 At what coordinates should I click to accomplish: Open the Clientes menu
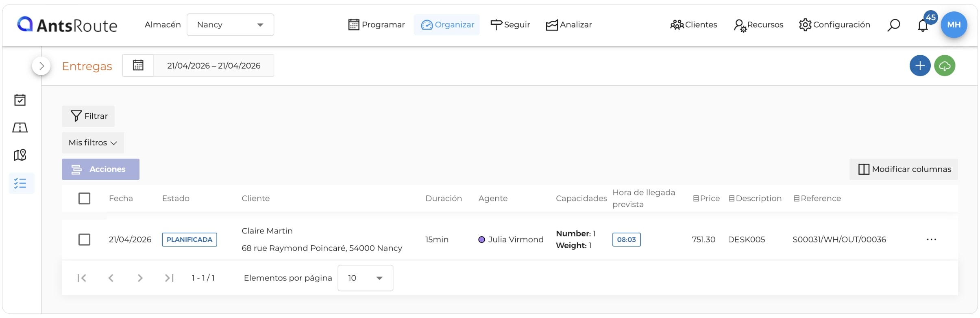tap(693, 25)
